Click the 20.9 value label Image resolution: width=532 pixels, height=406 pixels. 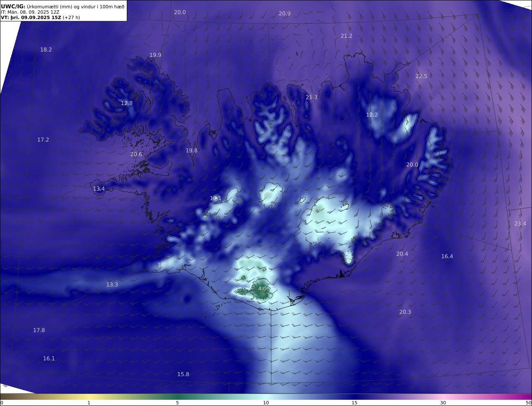[284, 14]
